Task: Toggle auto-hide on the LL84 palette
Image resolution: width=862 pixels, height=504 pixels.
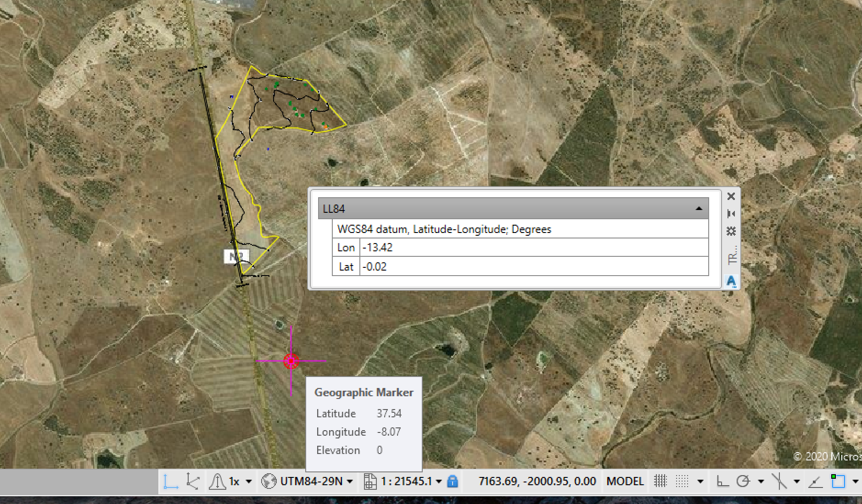Action: pyautogui.click(x=731, y=213)
